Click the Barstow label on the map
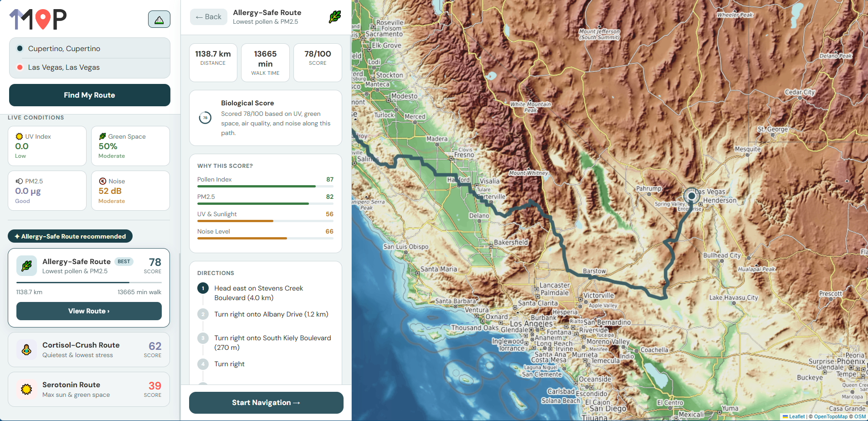This screenshot has width=868, height=421. click(595, 271)
